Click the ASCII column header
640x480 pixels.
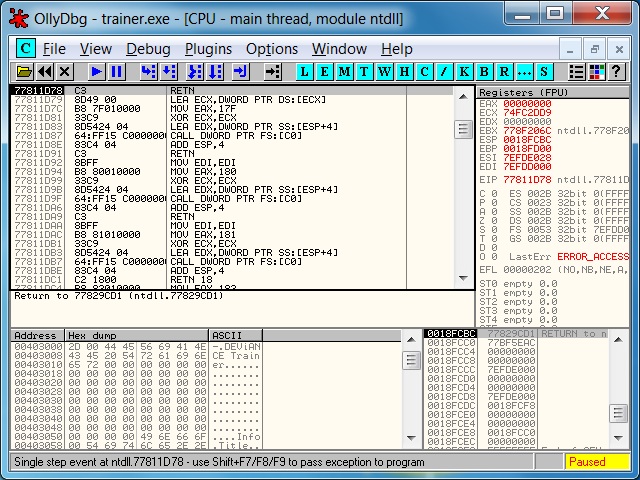click(x=236, y=335)
